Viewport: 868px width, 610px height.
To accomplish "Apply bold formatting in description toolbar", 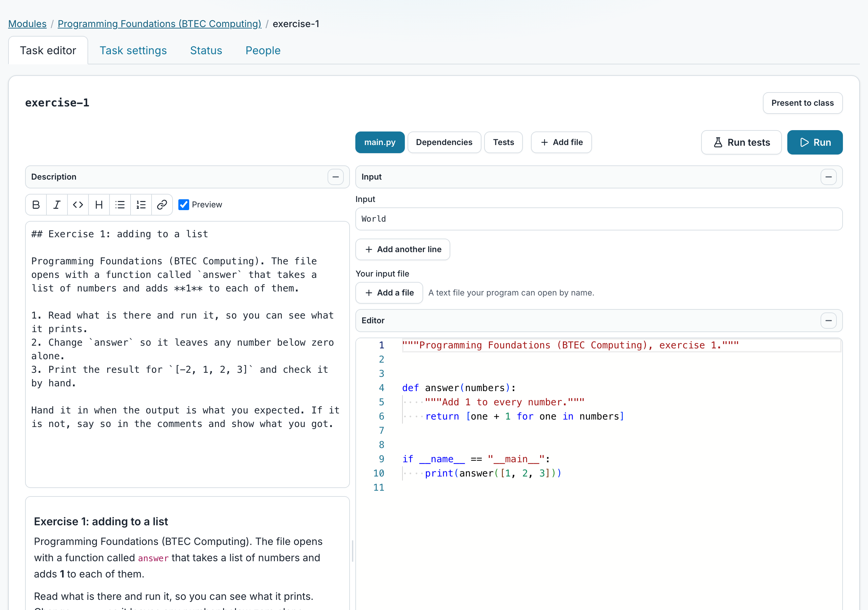I will [36, 204].
